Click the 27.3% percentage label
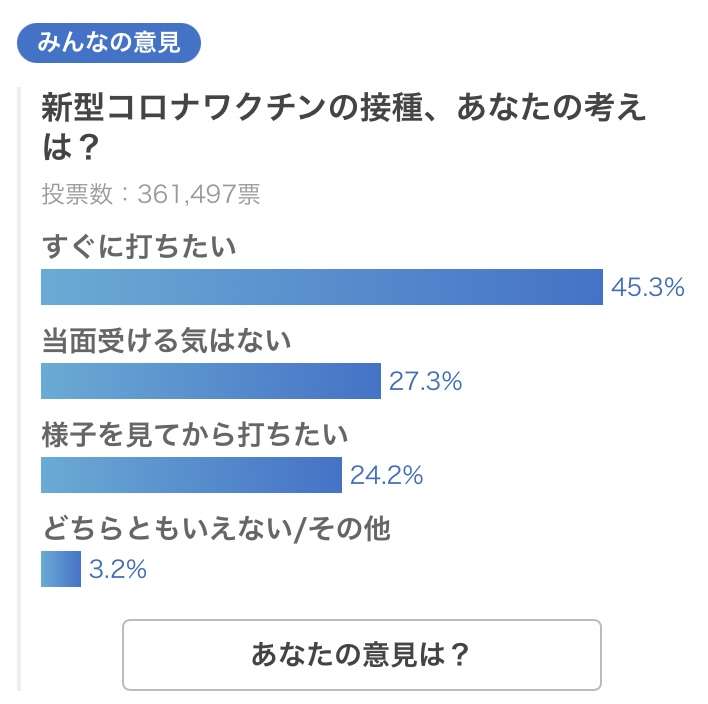Image resolution: width=708 pixels, height=704 pixels. tap(425, 381)
